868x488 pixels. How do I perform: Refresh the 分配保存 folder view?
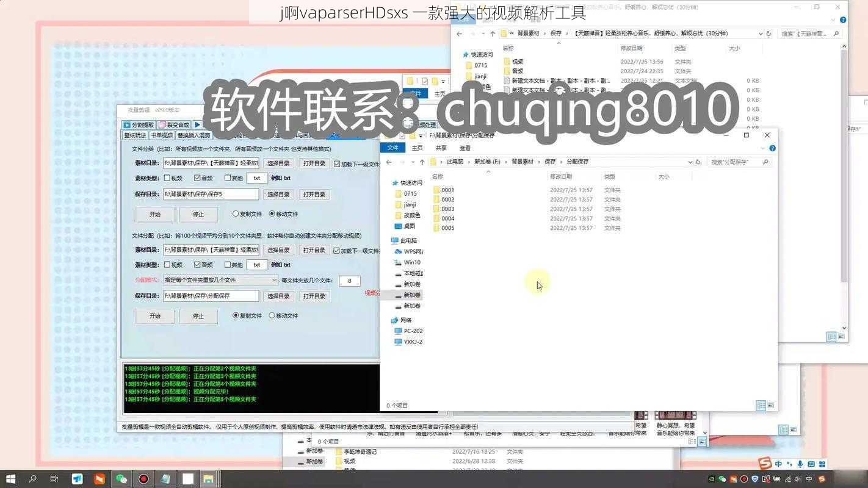pos(698,162)
